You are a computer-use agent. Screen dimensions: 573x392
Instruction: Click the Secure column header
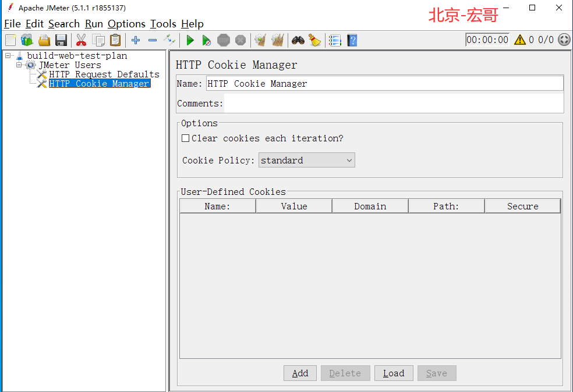pos(522,206)
